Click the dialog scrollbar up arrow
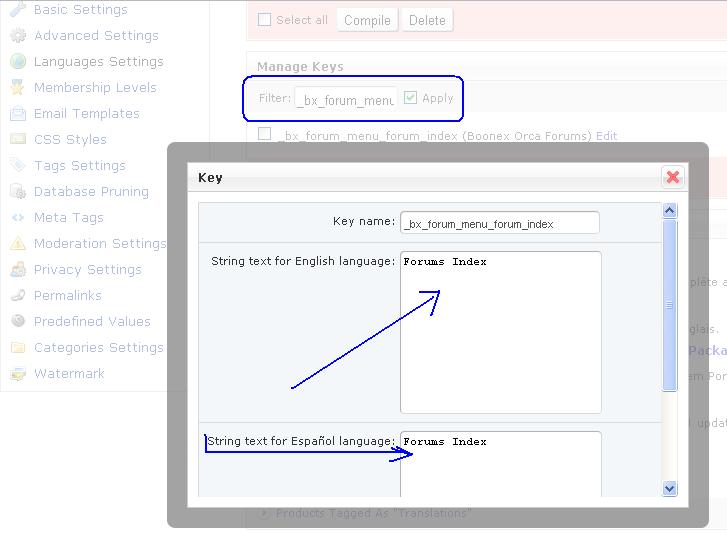The width and height of the screenshot is (727, 534). point(670,211)
